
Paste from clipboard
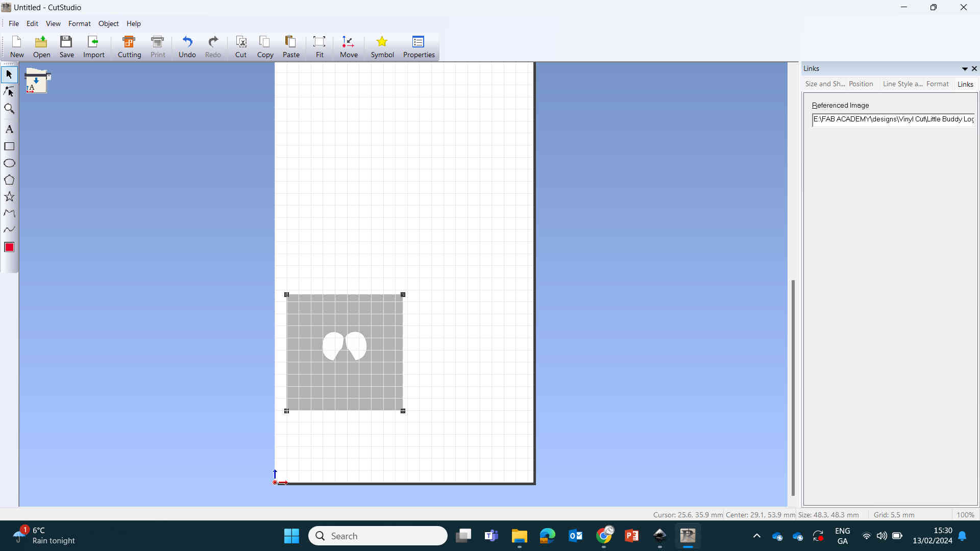tap(291, 47)
